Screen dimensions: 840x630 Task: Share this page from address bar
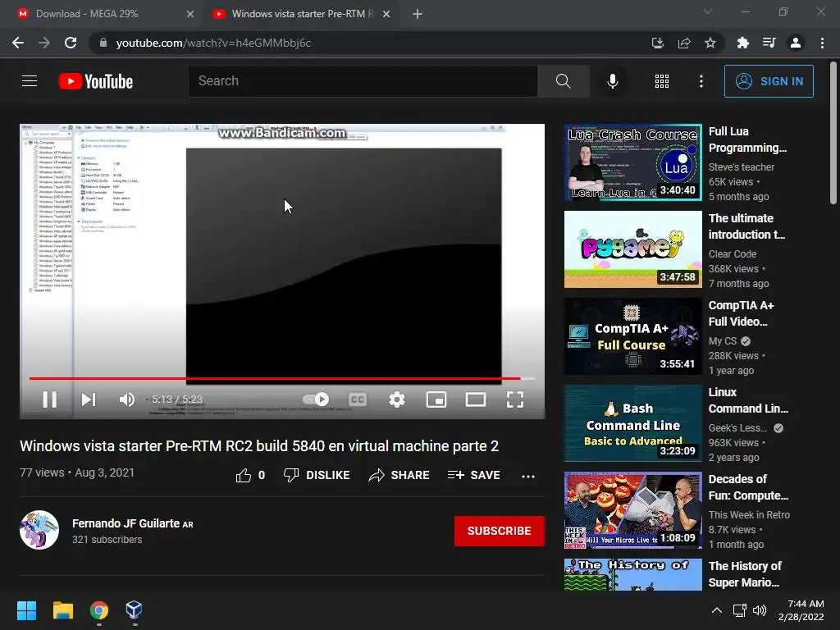[x=683, y=43]
